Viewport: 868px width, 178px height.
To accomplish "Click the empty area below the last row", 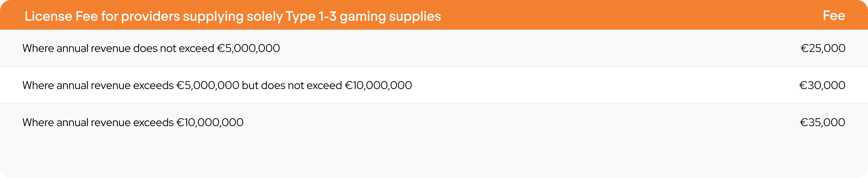I will 434,155.
